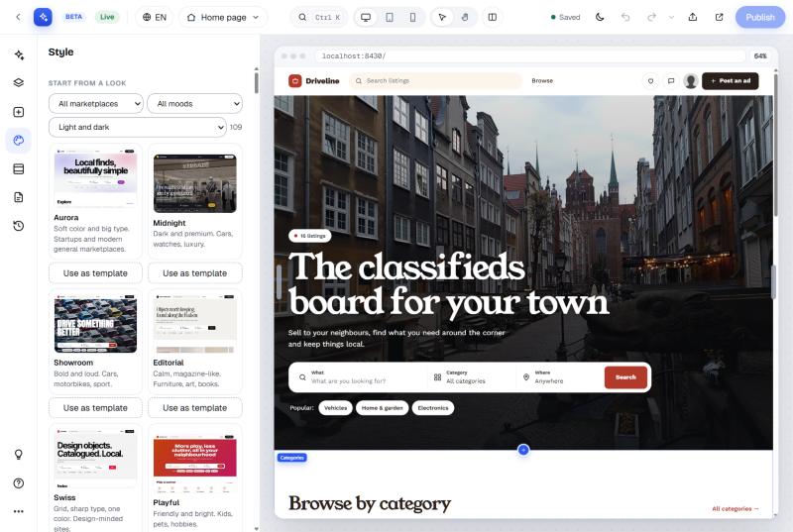Open the Home page selector dropdown
The height and width of the screenshot is (532, 793).
(223, 17)
